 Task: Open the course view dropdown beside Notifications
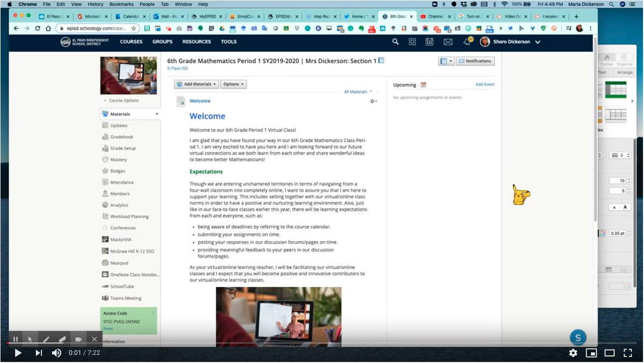(447, 61)
